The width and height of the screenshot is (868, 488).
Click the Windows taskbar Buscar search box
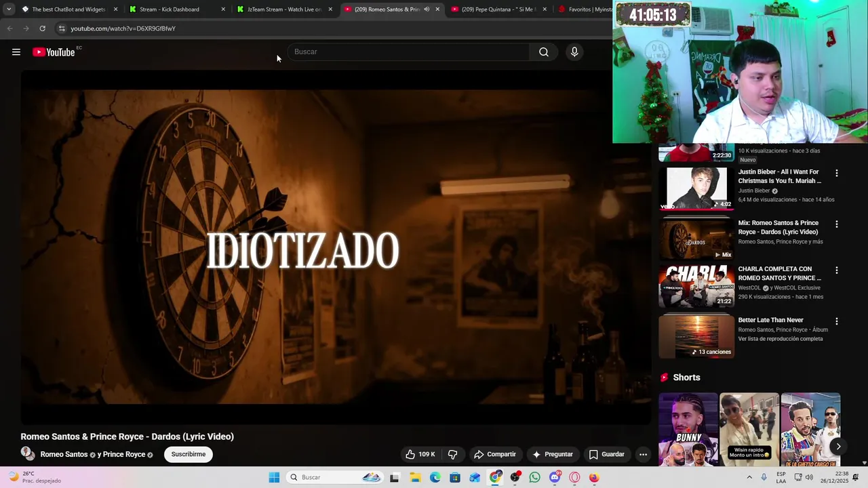[x=334, y=477]
